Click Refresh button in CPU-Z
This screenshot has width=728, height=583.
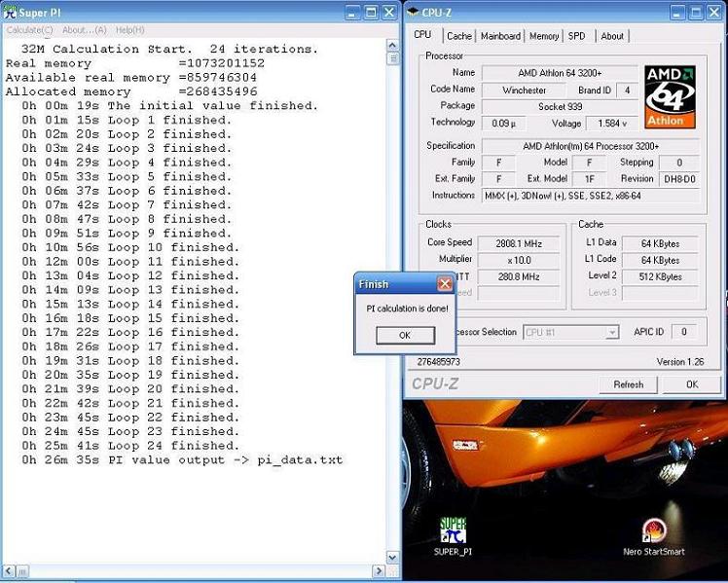pos(628,384)
